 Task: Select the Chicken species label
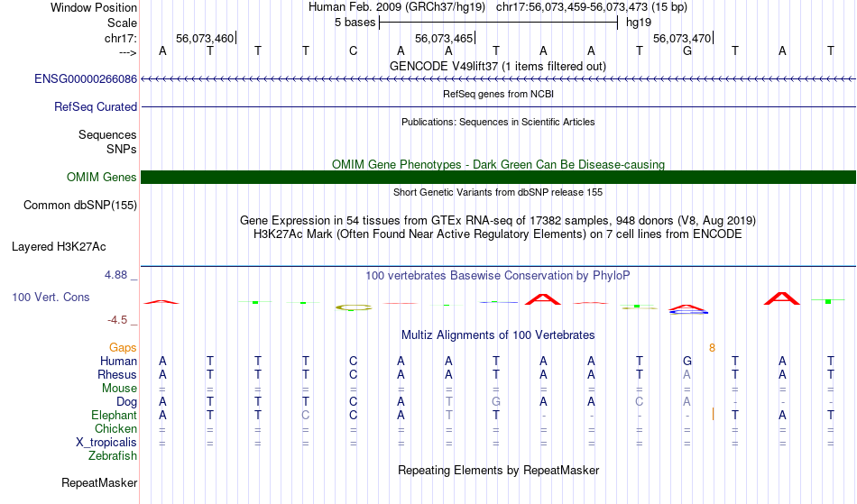pyautogui.click(x=115, y=428)
